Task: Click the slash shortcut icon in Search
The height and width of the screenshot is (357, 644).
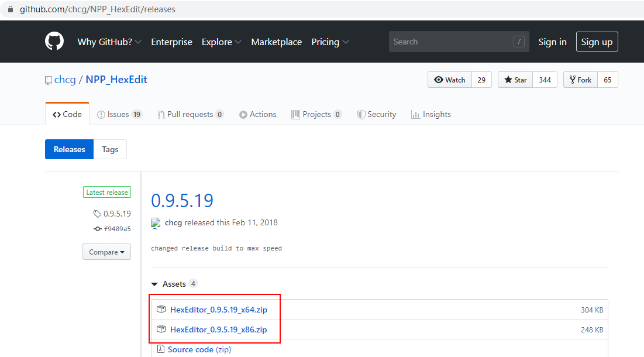Action: (x=519, y=42)
